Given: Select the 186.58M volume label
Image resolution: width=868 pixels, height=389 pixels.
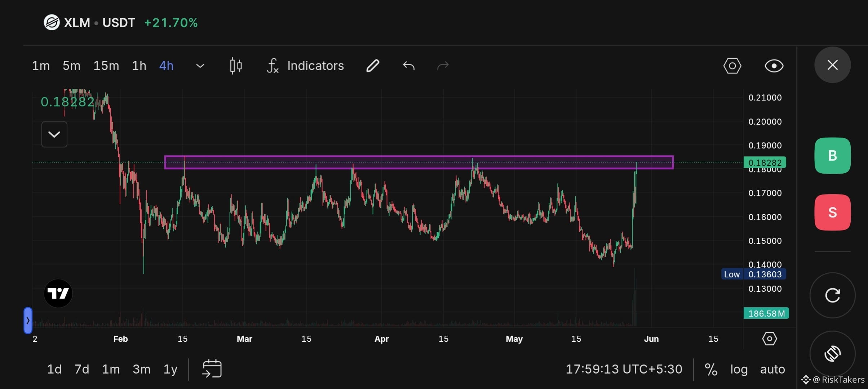Looking at the screenshot, I should pyautogui.click(x=766, y=313).
